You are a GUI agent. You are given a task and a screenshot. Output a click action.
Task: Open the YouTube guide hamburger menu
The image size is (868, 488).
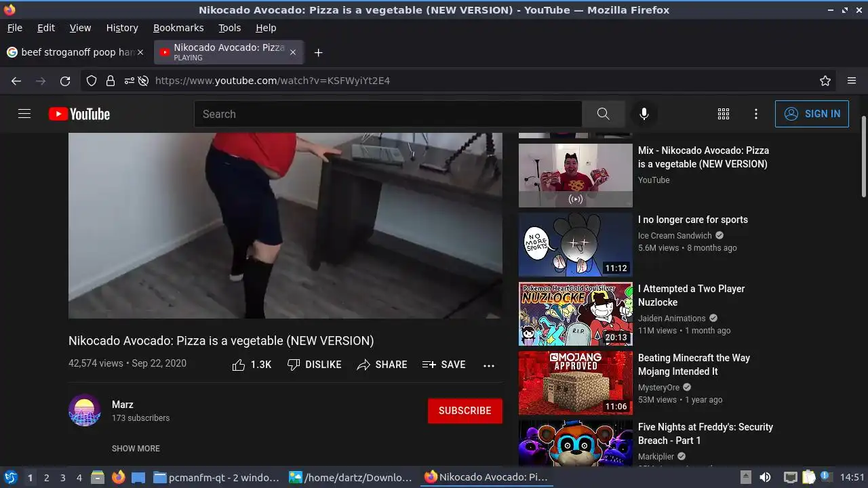click(x=24, y=114)
